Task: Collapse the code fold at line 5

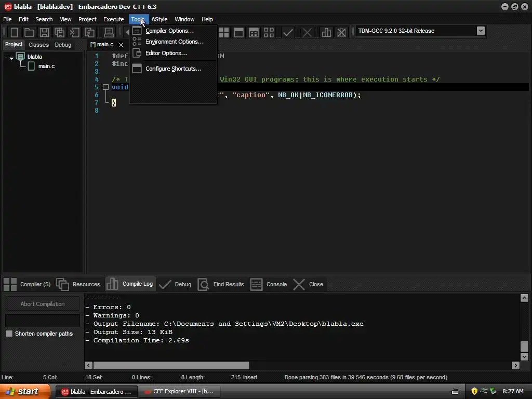Action: click(x=105, y=87)
